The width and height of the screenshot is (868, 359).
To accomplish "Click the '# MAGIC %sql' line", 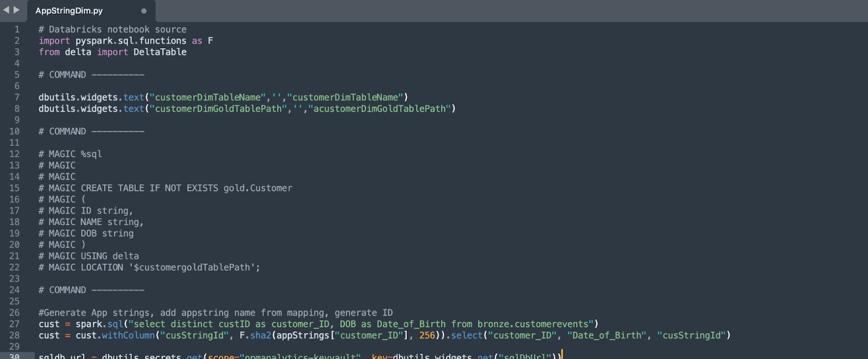I will 70,154.
